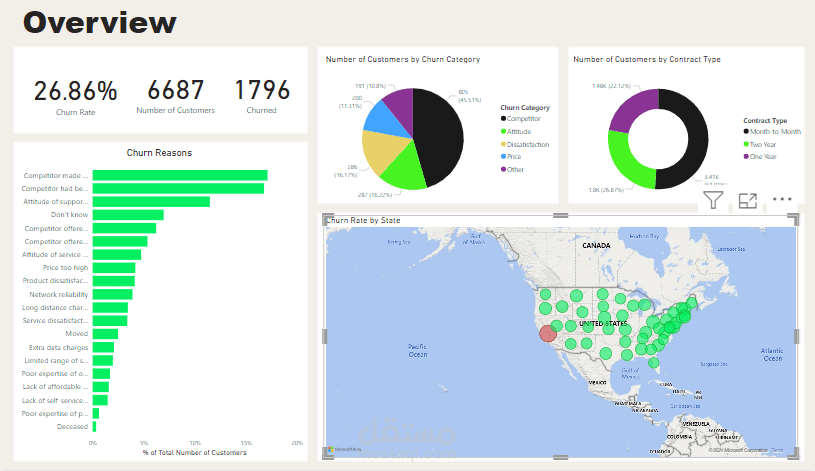
Task: Select Attitude in Churn Category legend
Action: [x=516, y=132]
